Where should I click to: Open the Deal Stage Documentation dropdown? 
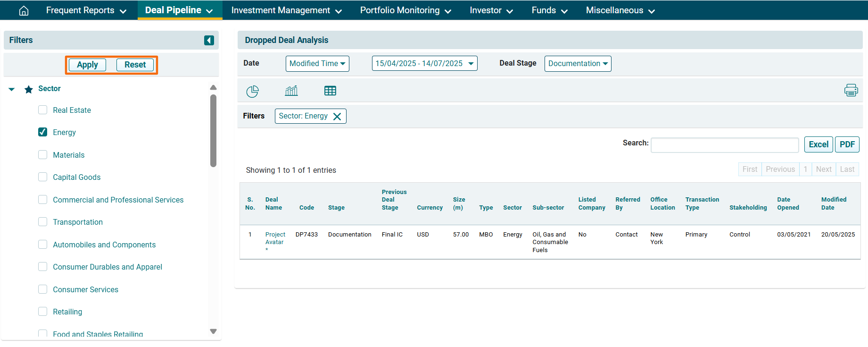coord(578,64)
